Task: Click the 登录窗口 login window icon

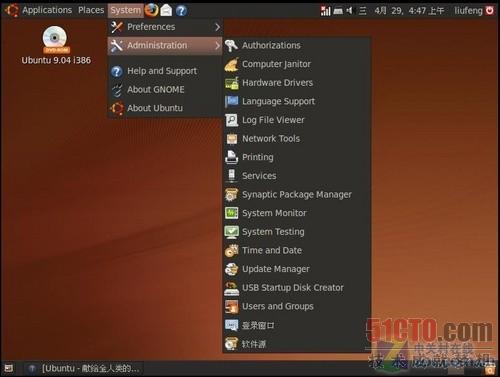Action: click(x=231, y=325)
